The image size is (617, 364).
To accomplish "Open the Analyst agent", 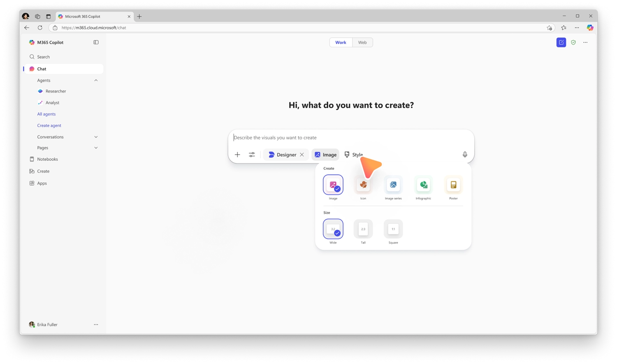I will click(x=52, y=102).
